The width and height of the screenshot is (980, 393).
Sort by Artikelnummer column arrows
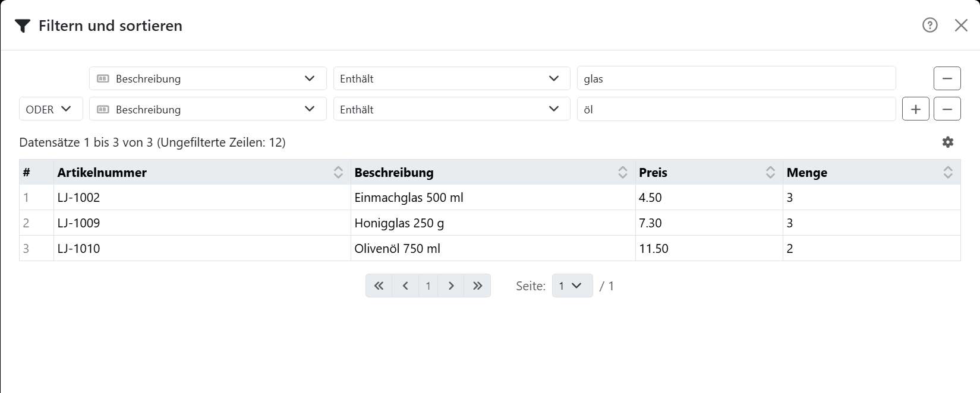pos(338,172)
